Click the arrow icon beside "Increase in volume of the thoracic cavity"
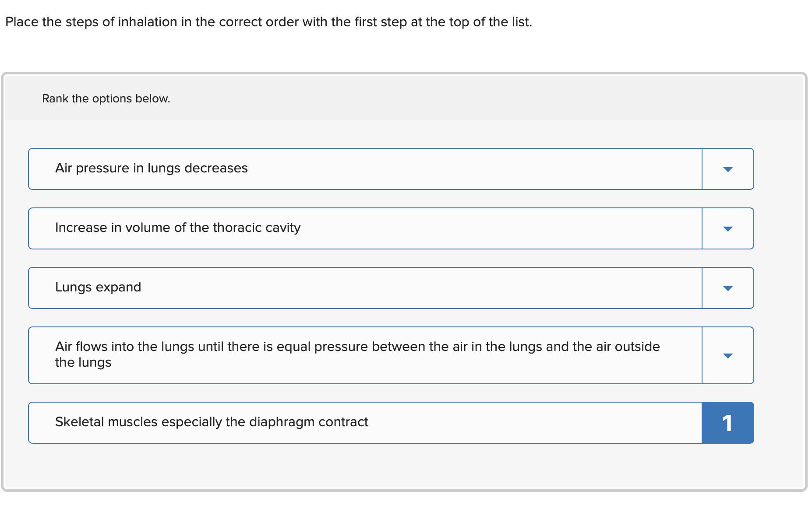812x505 pixels. 727,229
